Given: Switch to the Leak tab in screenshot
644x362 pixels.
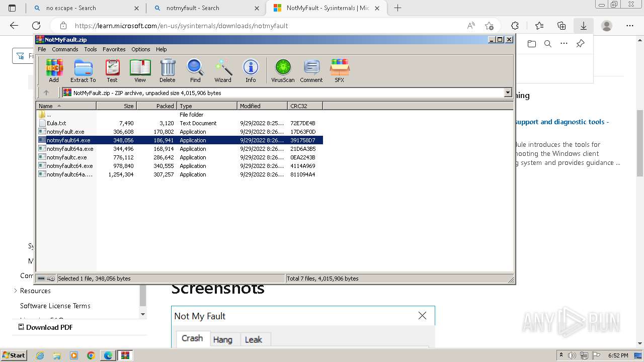Looking at the screenshot, I should click(x=253, y=340).
